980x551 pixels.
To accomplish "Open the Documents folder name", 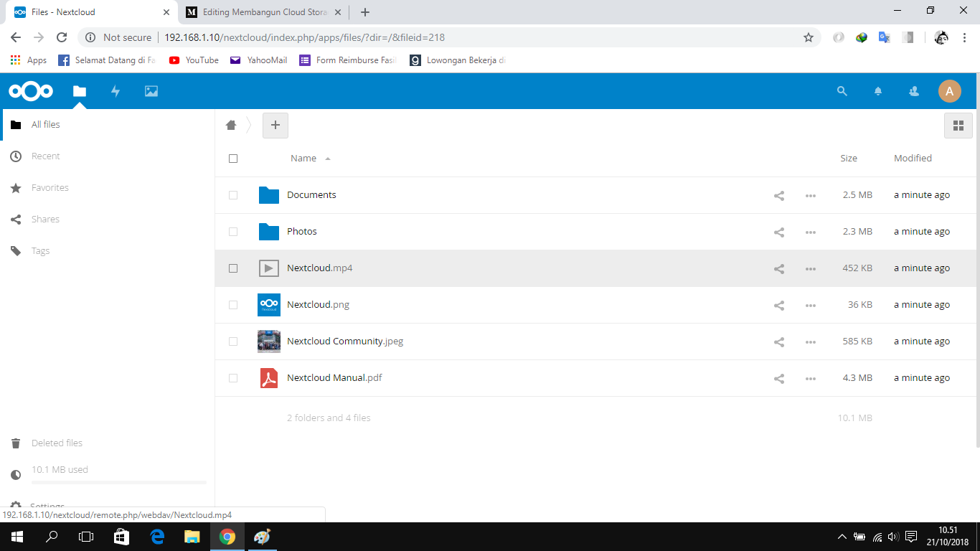I will [311, 195].
